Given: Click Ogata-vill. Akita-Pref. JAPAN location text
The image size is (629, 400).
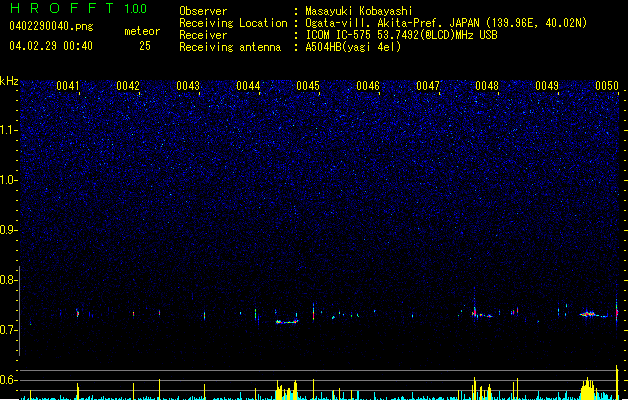Looking at the screenshot, I should (x=446, y=23).
